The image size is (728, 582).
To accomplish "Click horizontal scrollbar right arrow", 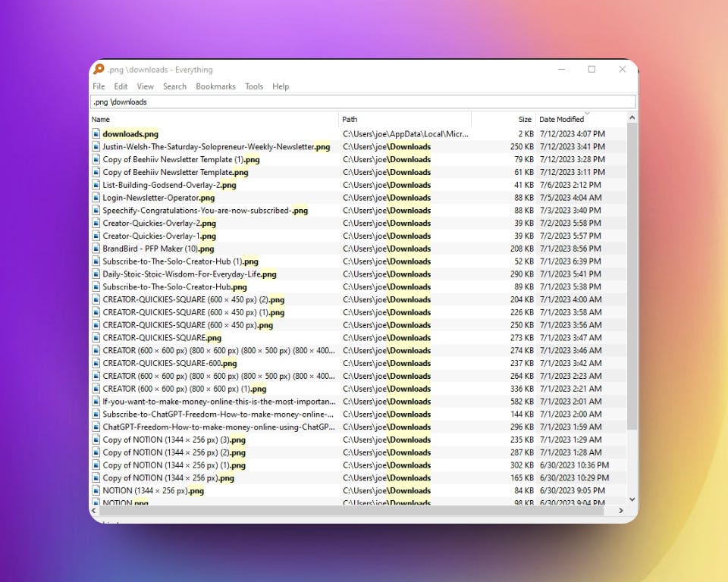I will pyautogui.click(x=621, y=511).
